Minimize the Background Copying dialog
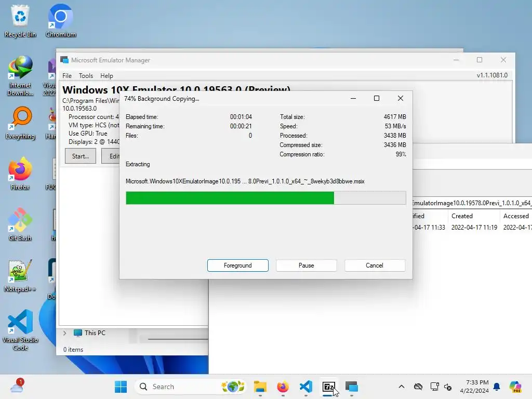Screen dimensions: 532x399 point(353,98)
